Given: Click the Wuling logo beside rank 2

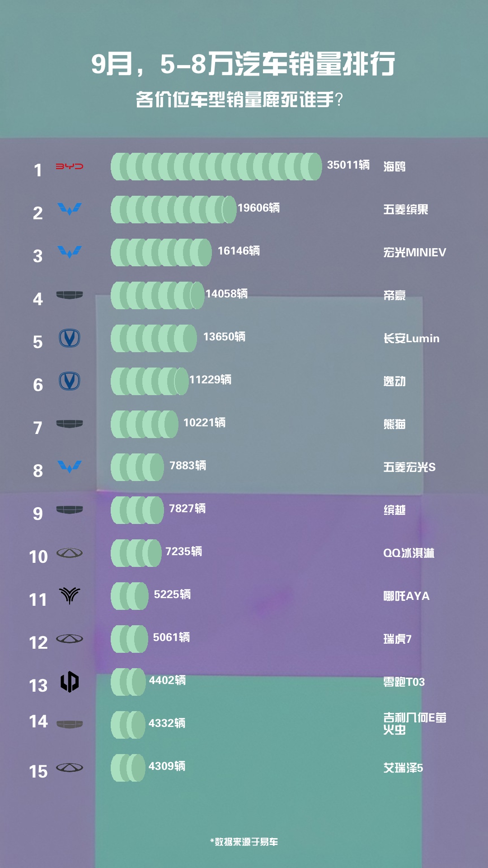Looking at the screenshot, I should [x=70, y=209].
